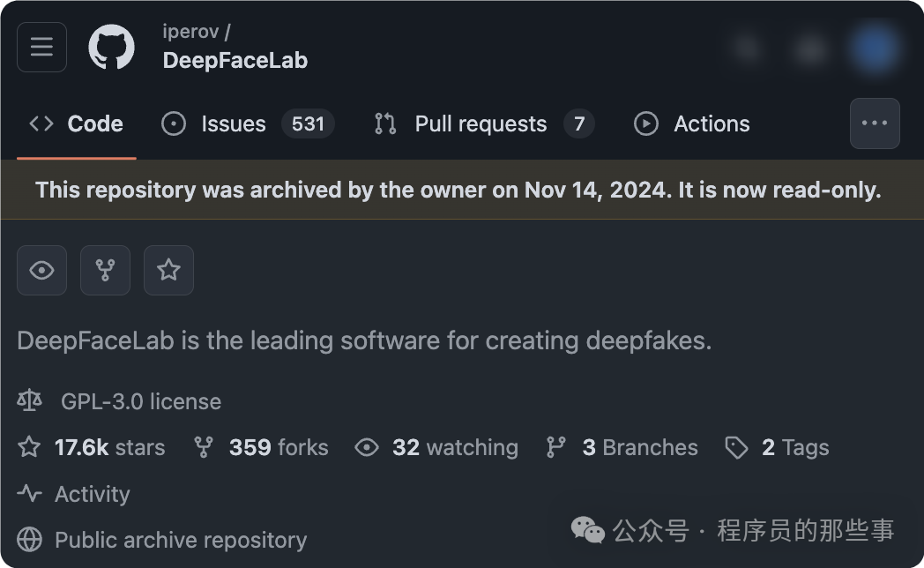924x568 pixels.
Task: Switch to the Code tab
Action: (x=77, y=124)
